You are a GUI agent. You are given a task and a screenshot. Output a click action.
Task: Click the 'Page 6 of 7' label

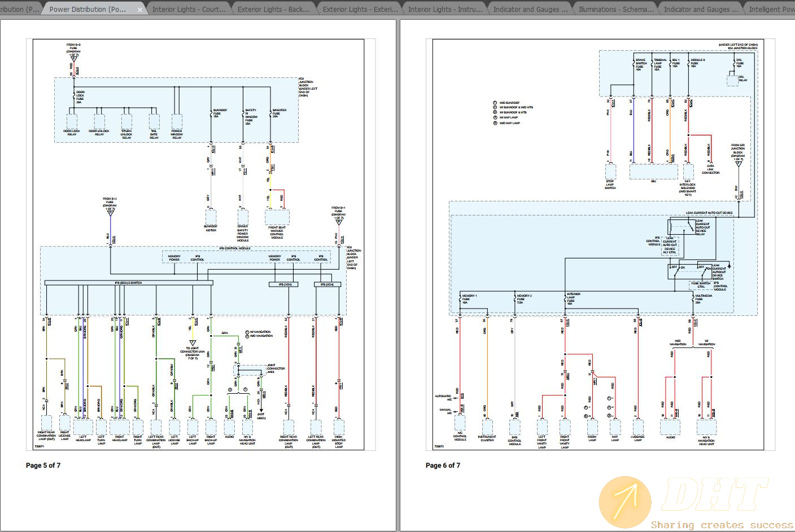[443, 465]
